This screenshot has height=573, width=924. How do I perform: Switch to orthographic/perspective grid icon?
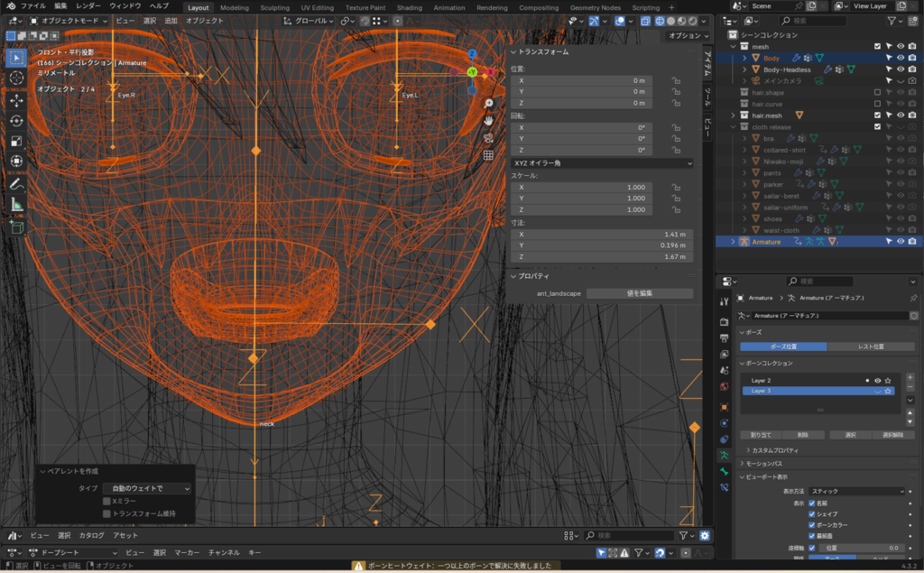tap(488, 154)
